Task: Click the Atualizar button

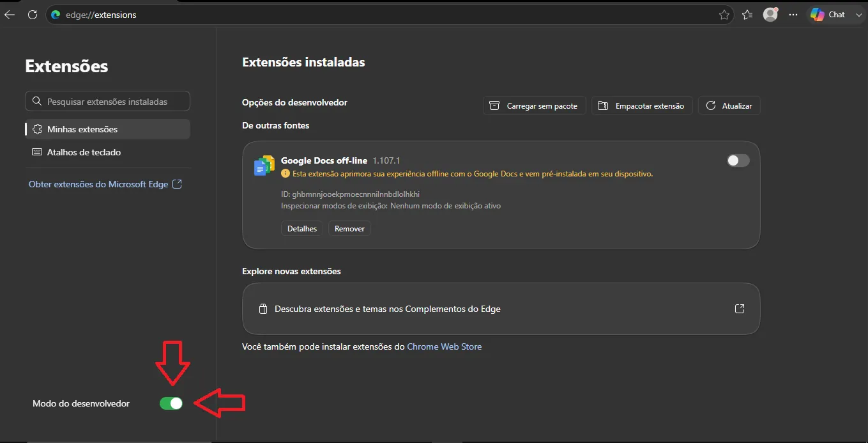Action: tap(729, 105)
